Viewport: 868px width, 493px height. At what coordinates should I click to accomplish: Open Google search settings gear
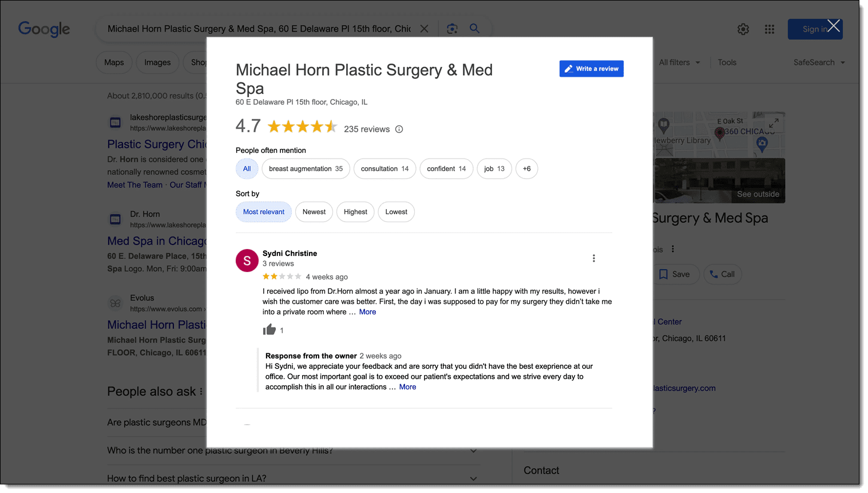(743, 29)
